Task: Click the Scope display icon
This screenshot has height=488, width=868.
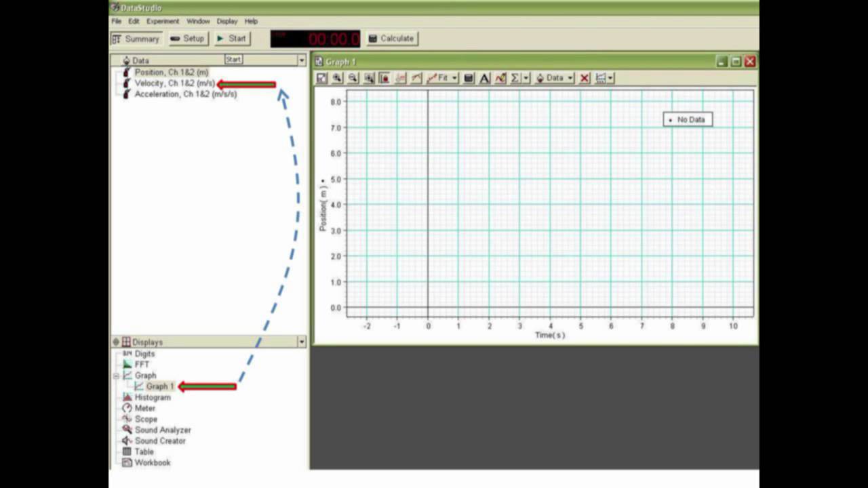Action: click(127, 419)
